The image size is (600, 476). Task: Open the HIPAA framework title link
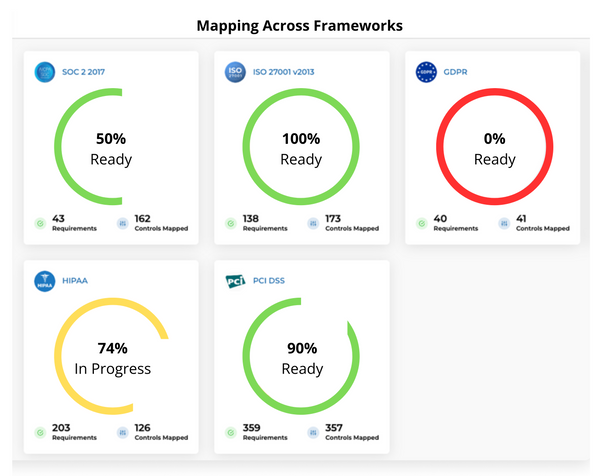75,281
